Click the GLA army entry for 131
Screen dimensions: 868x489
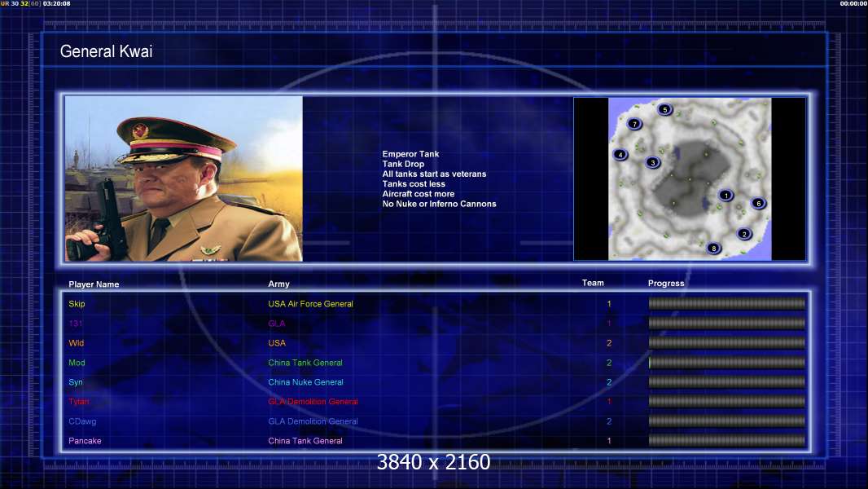click(276, 324)
